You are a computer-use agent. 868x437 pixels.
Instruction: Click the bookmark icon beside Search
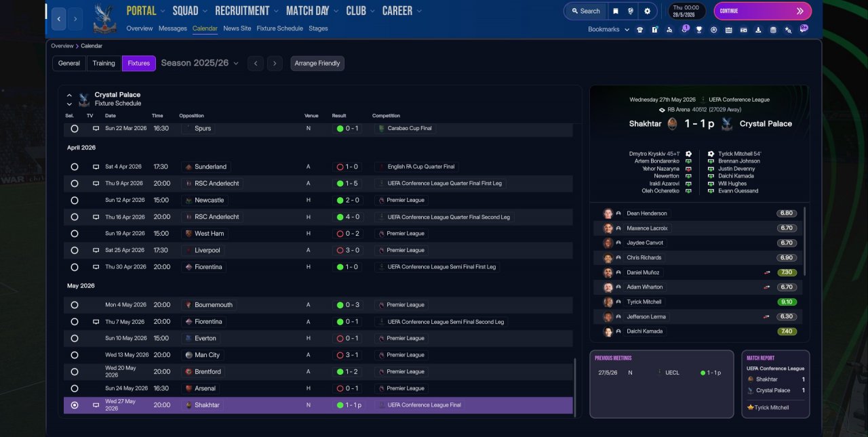pyautogui.click(x=615, y=11)
